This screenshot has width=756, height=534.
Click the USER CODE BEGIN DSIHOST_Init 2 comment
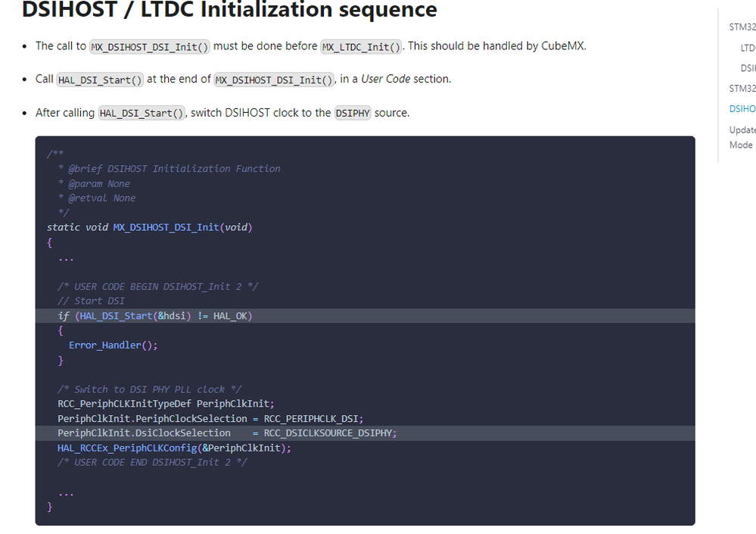coord(157,286)
